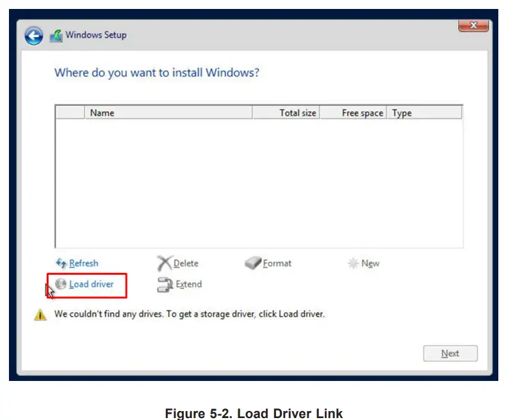Click the Delete X icon

pos(165,263)
